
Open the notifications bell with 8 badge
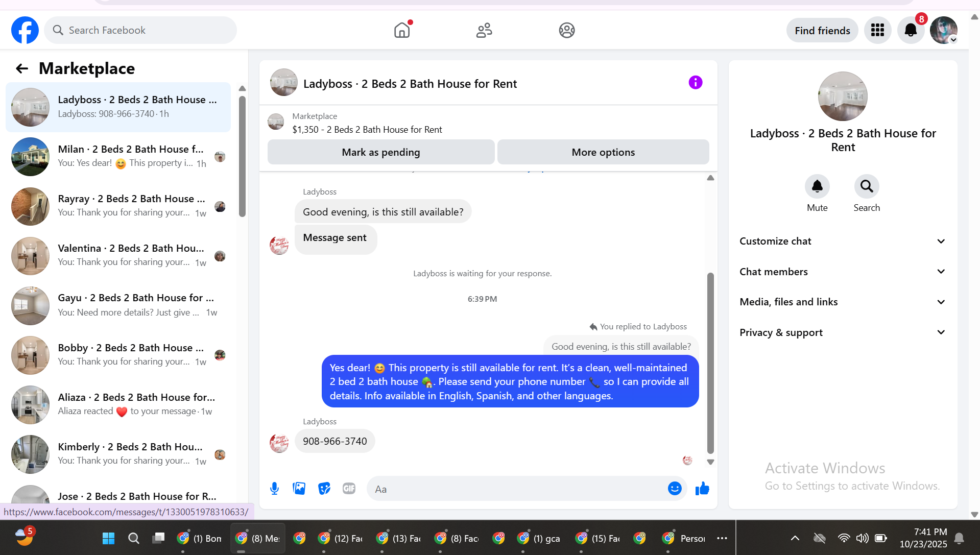click(x=911, y=30)
